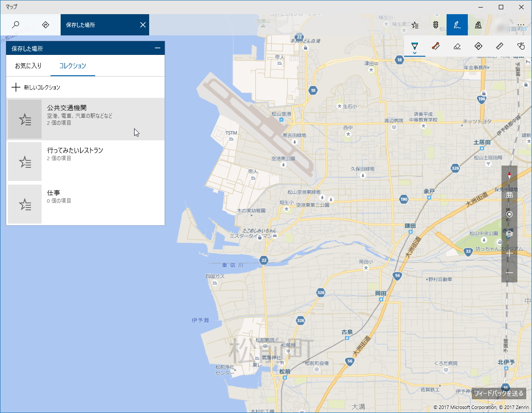Open 3D cities building icon
Viewport: 532px width, 413px height.
pos(478,25)
